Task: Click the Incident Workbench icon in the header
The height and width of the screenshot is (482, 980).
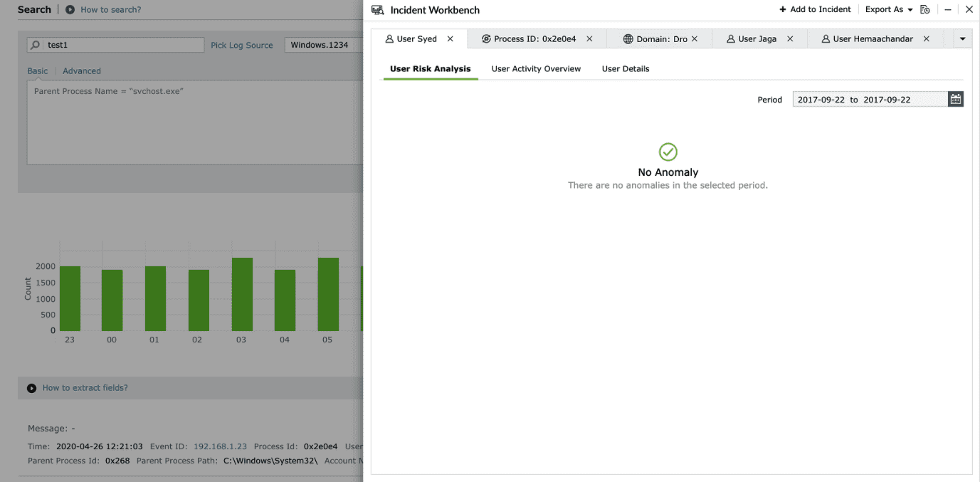Action: [x=377, y=9]
